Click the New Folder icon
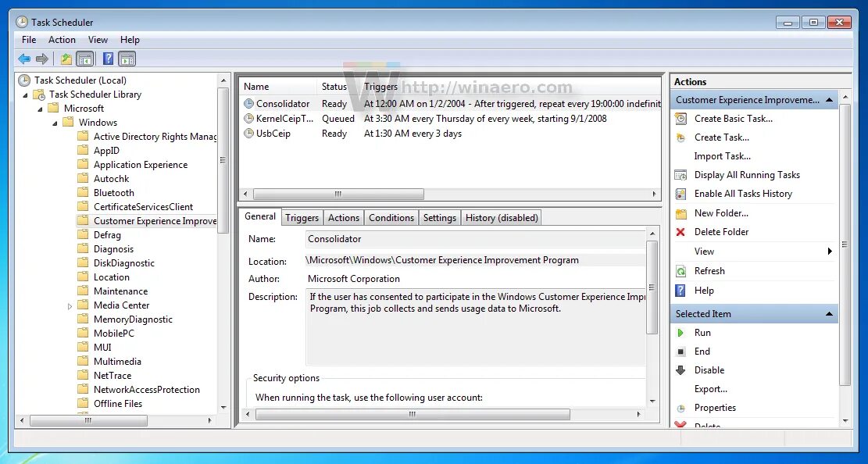Viewport: 868px width, 464px height. click(x=681, y=213)
